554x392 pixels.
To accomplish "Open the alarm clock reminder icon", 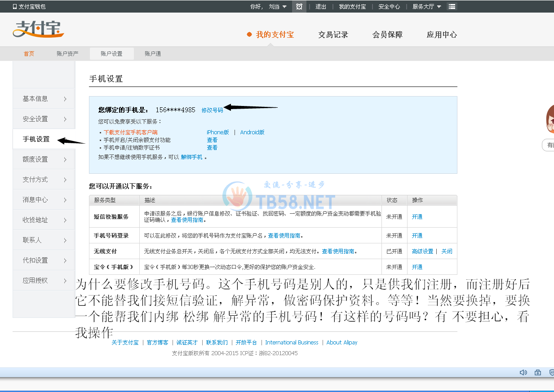I will pos(299,6).
